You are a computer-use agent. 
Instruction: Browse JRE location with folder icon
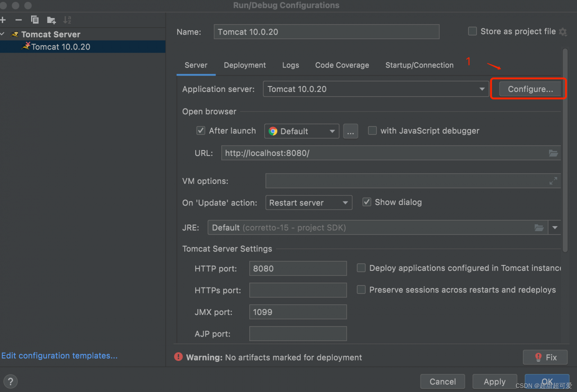[x=539, y=228]
